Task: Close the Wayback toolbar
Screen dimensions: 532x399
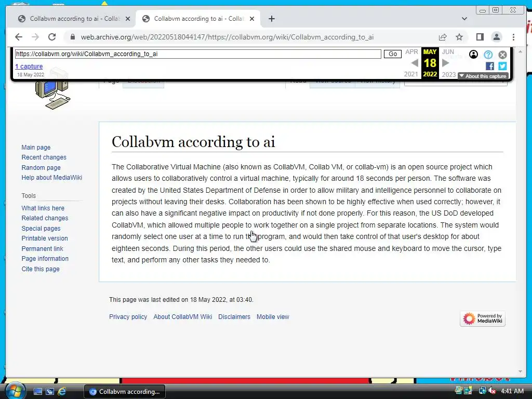Action: coord(502,55)
